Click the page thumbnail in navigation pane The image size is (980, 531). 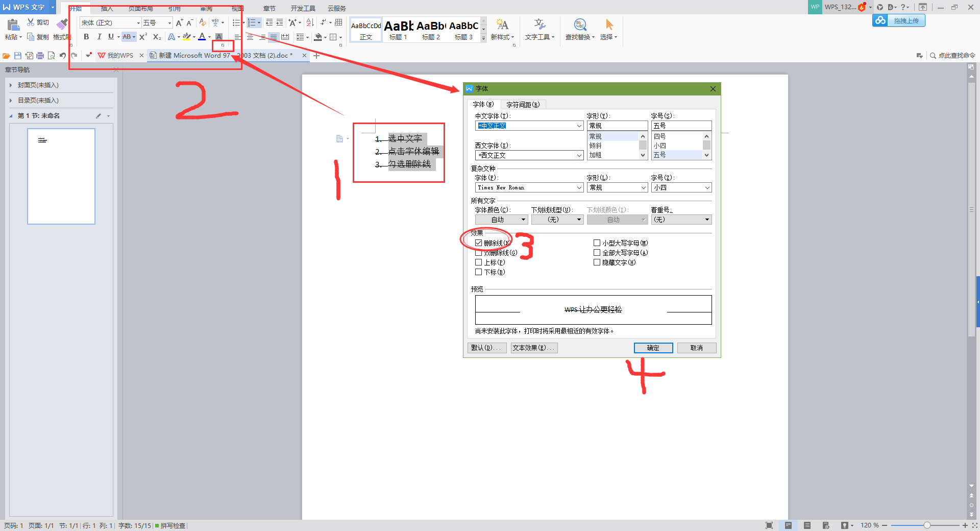coord(61,177)
